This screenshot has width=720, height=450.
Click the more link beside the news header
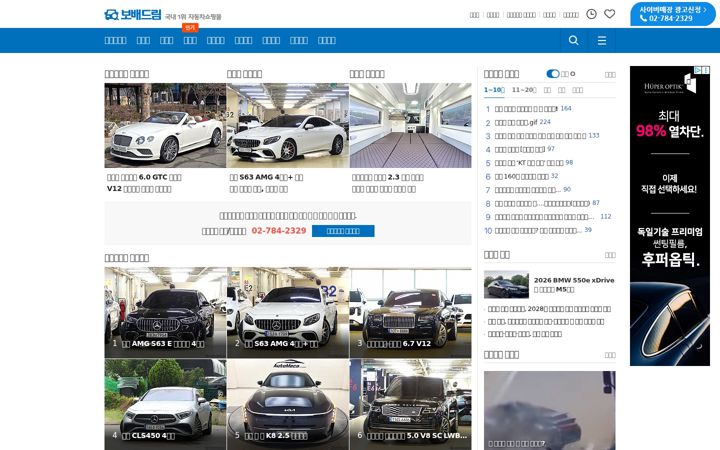click(x=610, y=255)
